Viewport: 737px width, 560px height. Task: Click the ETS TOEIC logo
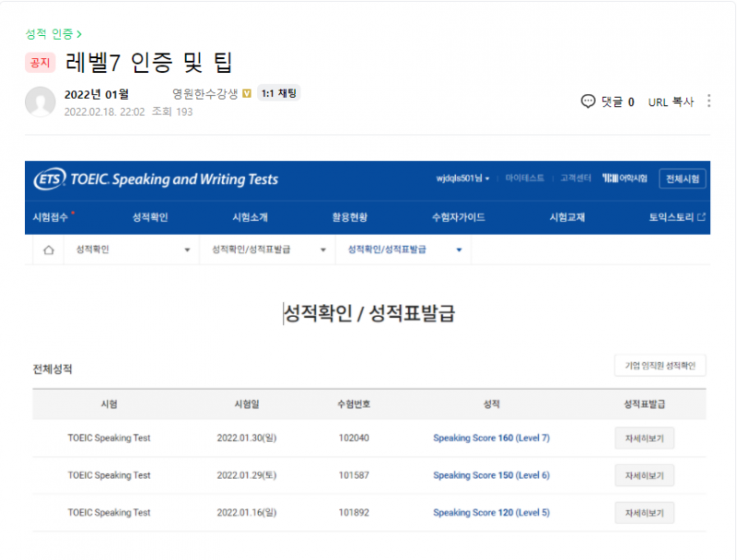[156, 179]
